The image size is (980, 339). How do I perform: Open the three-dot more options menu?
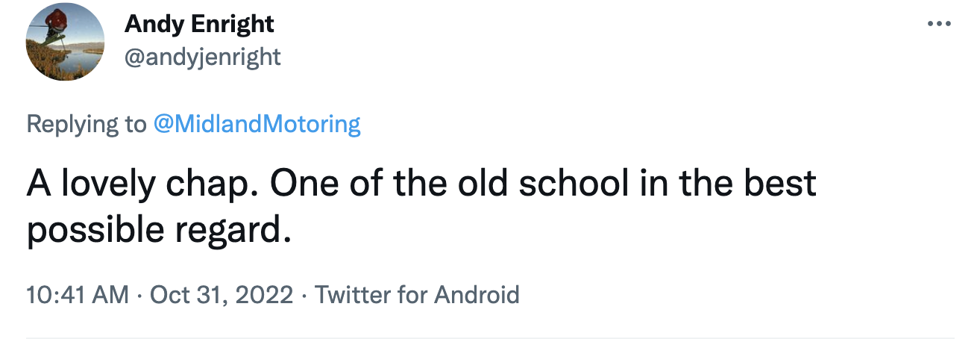tap(940, 23)
